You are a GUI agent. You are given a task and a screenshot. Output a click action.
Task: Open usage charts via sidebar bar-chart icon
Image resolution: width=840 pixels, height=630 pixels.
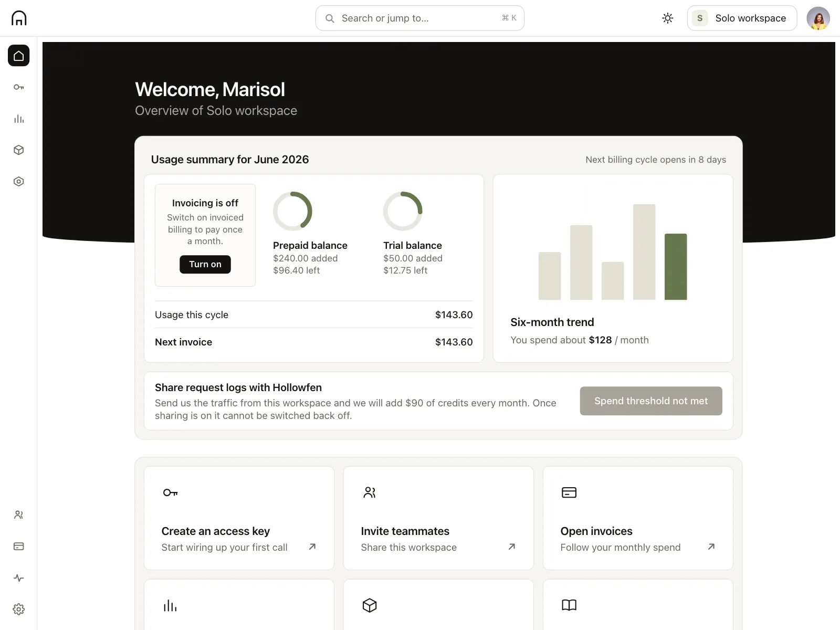(19, 119)
